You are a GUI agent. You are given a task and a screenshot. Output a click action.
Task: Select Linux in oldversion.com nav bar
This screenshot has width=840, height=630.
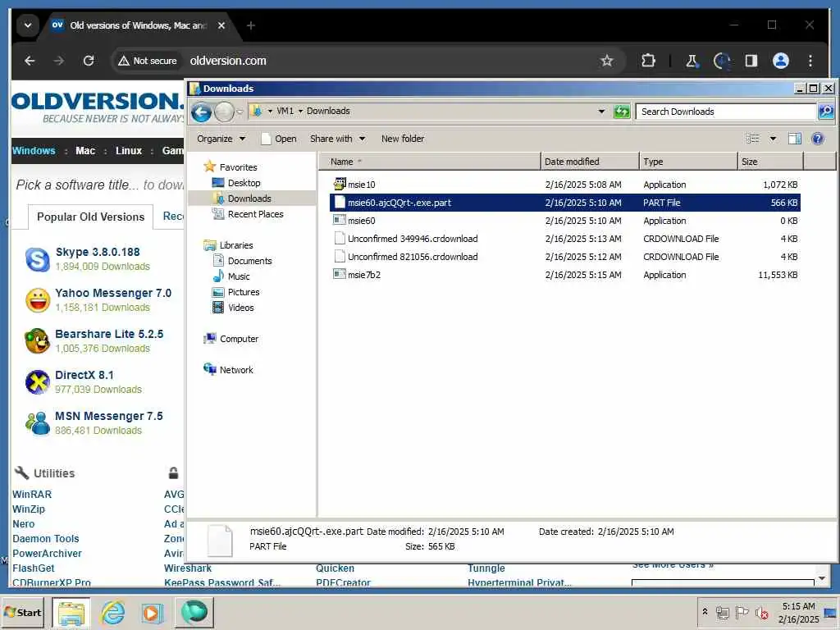(x=129, y=151)
